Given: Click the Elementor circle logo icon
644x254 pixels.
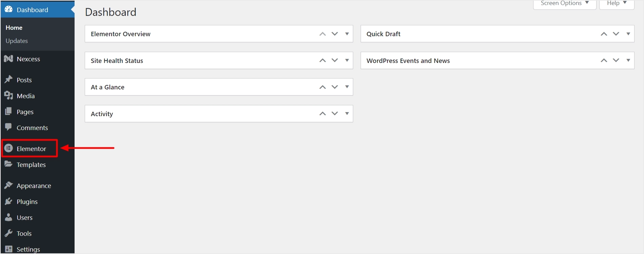Looking at the screenshot, I should coord(8,148).
